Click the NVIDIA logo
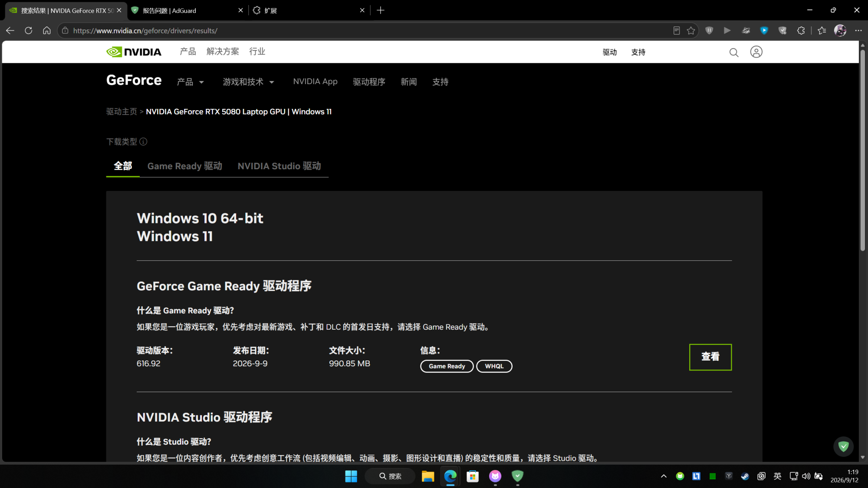This screenshot has width=868, height=488. 134,52
